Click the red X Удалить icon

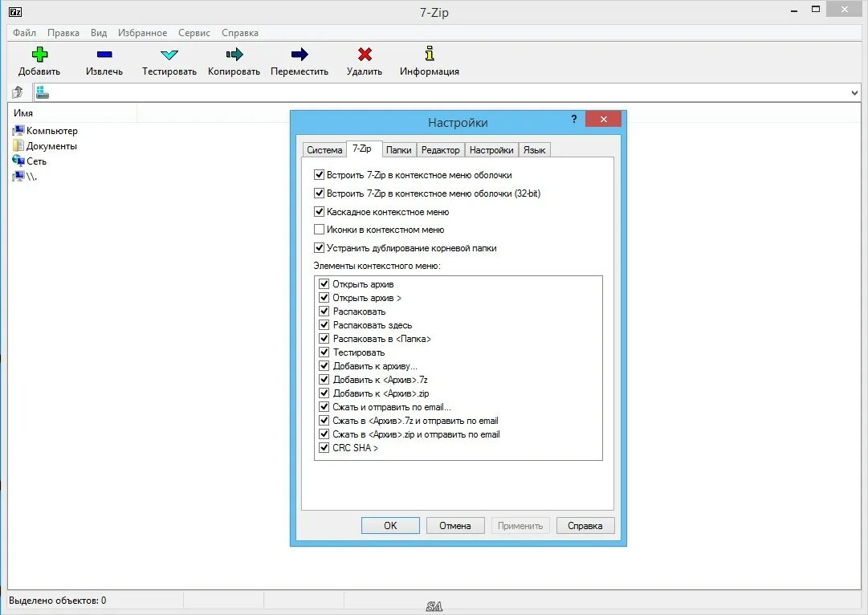click(365, 55)
